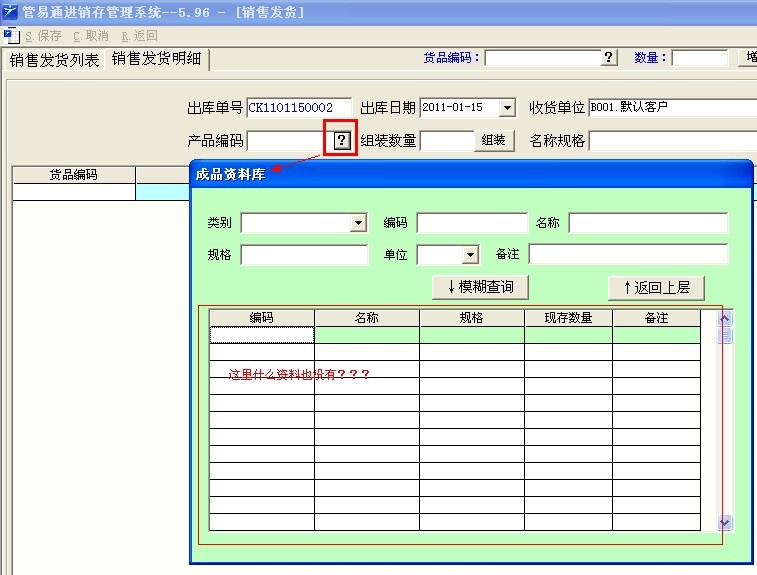The height and width of the screenshot is (575, 757).
Task: Click scroll up arrow in results grid
Action: pos(725,318)
